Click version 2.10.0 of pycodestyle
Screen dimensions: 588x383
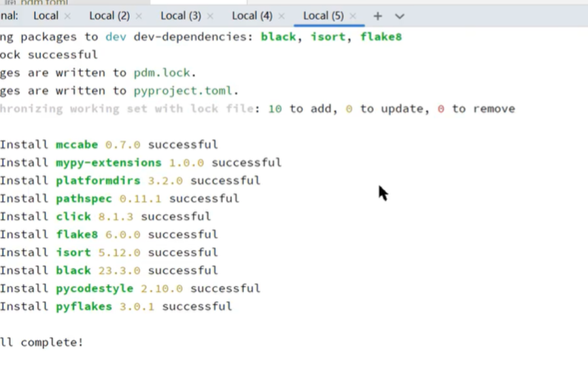click(x=162, y=289)
